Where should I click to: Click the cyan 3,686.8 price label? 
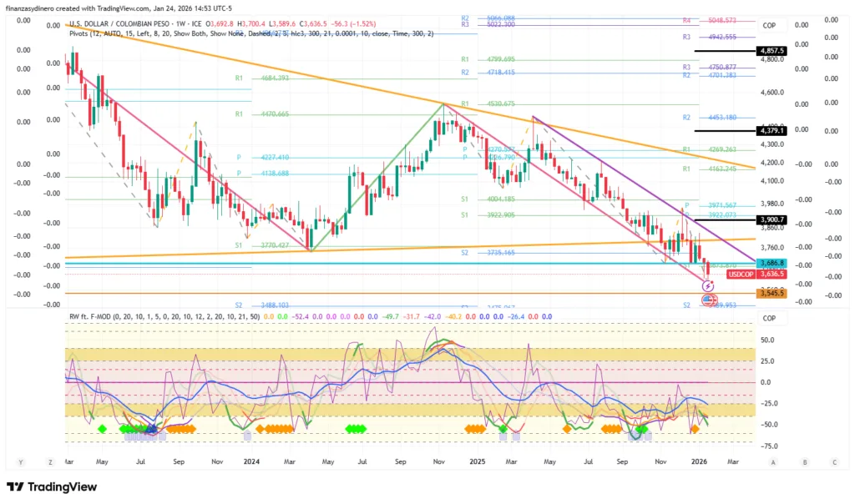pos(769,263)
